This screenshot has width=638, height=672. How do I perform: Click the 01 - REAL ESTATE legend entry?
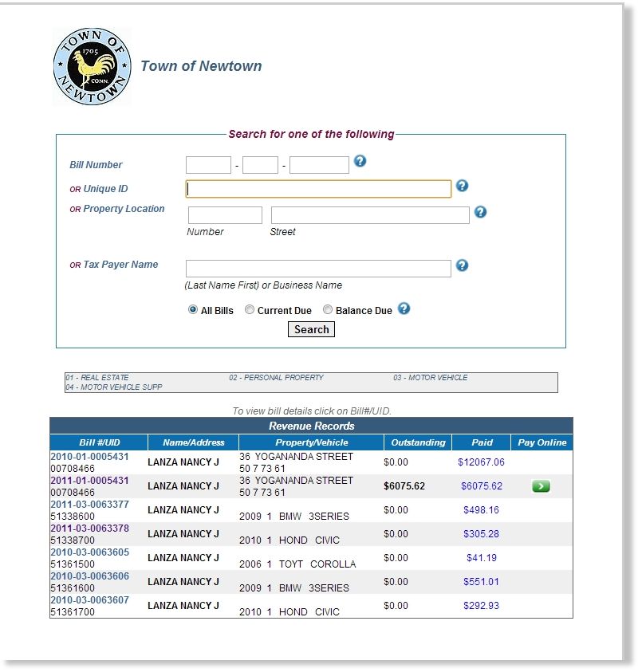(x=97, y=378)
